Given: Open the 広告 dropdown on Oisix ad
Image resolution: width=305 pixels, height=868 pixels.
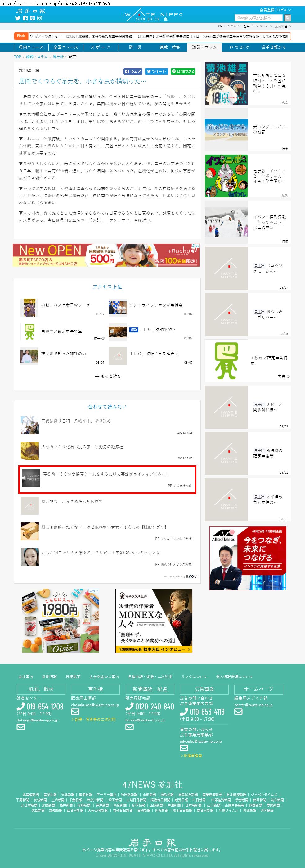Looking at the screenshot, I should 94,591.
